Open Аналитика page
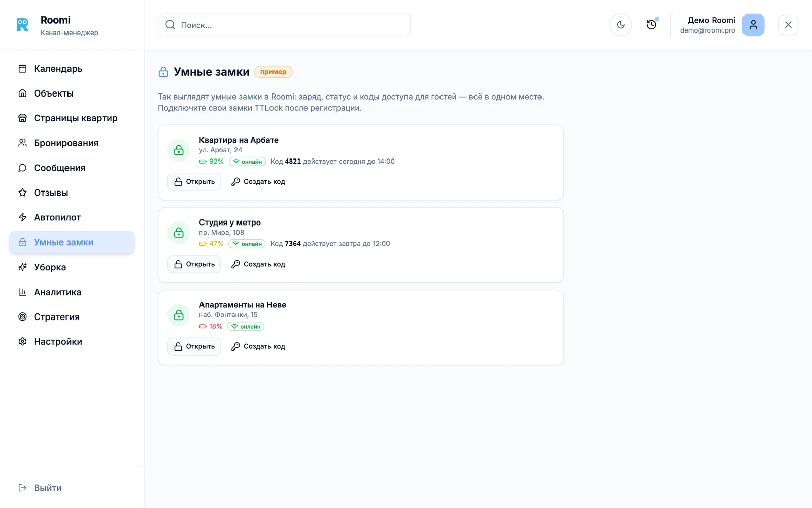The height and width of the screenshot is (508, 812). [x=72, y=292]
